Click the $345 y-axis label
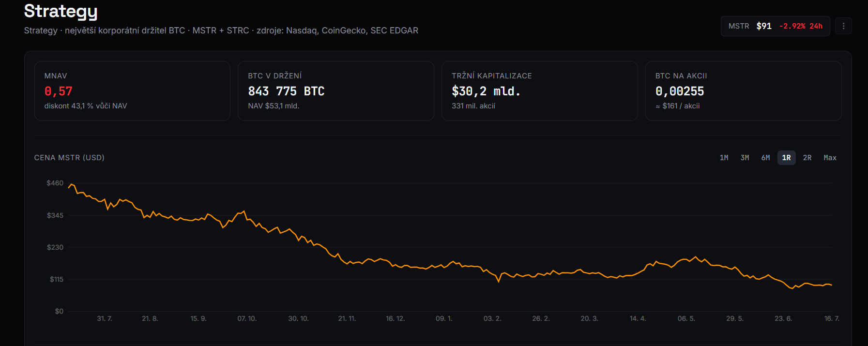 point(55,215)
